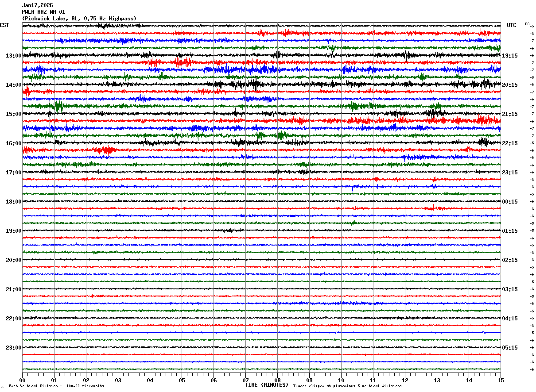The height and width of the screenshot is (392, 536).
Task: Pick minute tick label 01 on x-axis
Action: click(54, 380)
